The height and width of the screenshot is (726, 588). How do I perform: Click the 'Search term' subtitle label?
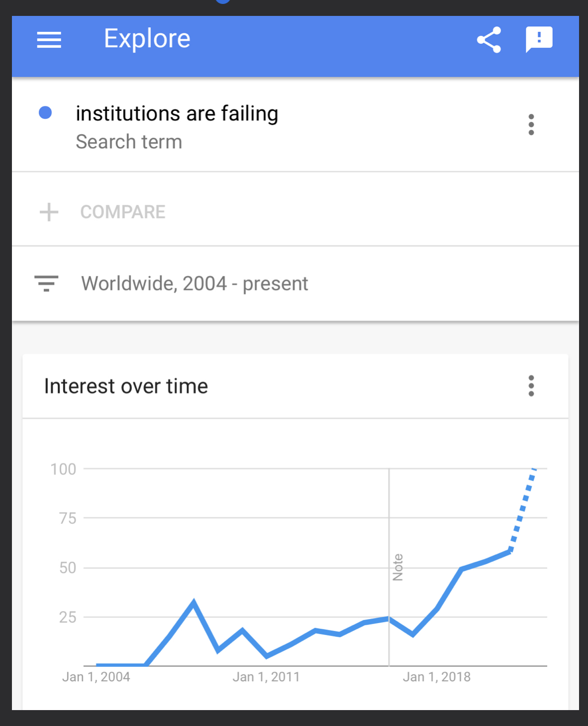click(129, 142)
